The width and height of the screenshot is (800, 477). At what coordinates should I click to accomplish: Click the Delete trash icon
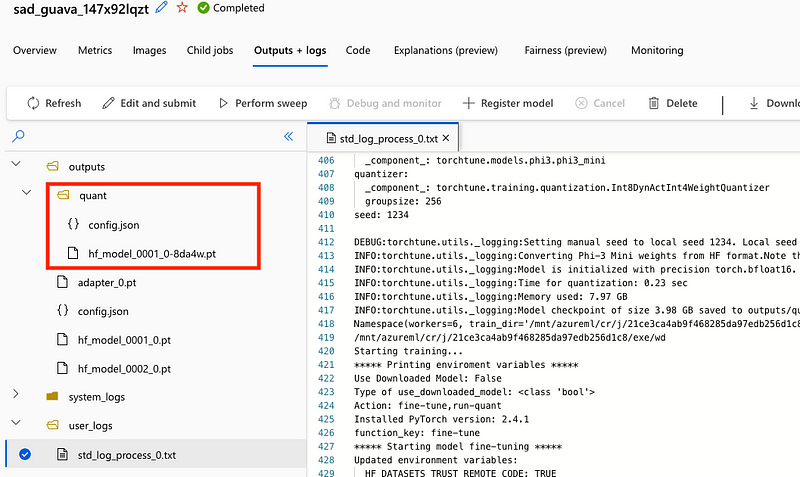click(x=654, y=103)
